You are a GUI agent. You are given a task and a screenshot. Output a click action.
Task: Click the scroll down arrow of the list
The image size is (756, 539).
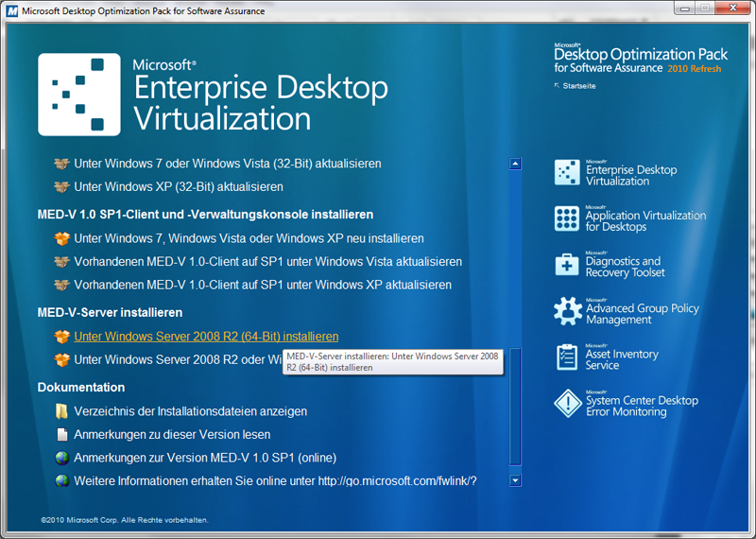(515, 480)
